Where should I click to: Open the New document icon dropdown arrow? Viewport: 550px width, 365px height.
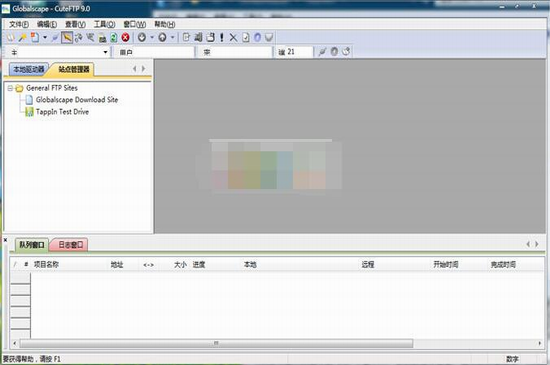(x=45, y=37)
